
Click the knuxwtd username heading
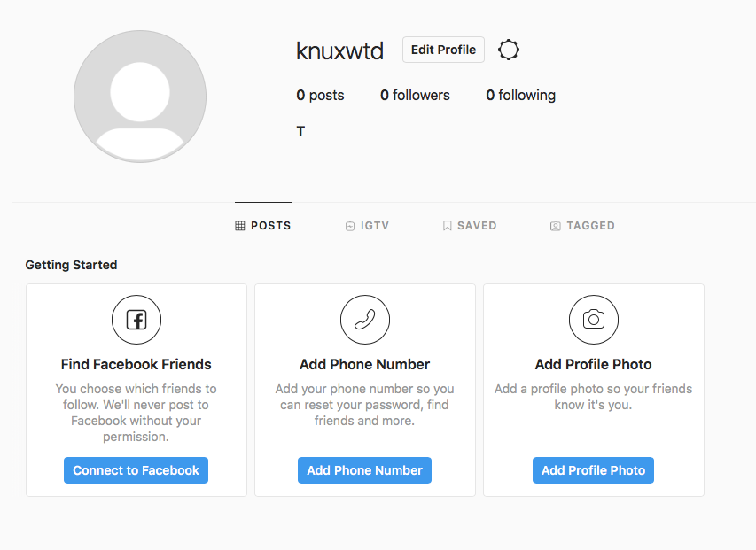pyautogui.click(x=340, y=50)
